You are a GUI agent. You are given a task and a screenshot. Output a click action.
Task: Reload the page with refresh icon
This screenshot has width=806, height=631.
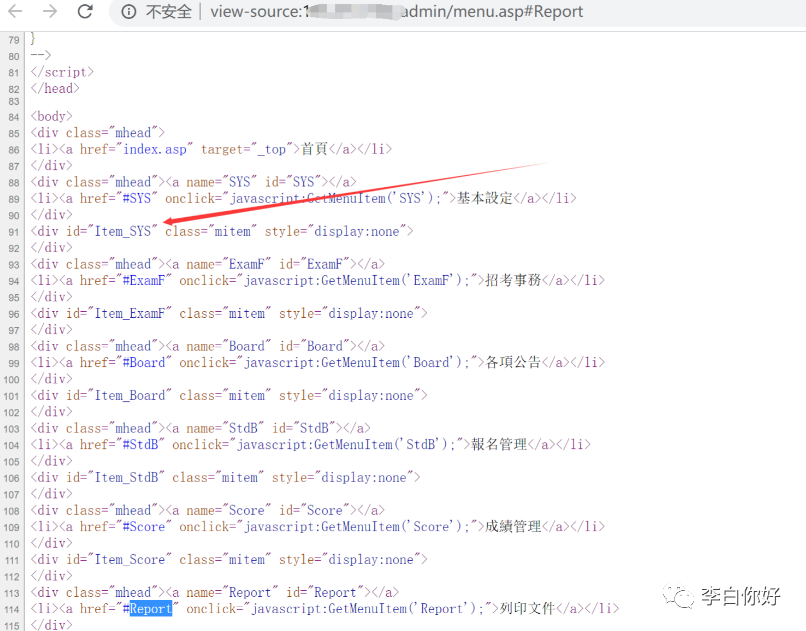coord(85,11)
